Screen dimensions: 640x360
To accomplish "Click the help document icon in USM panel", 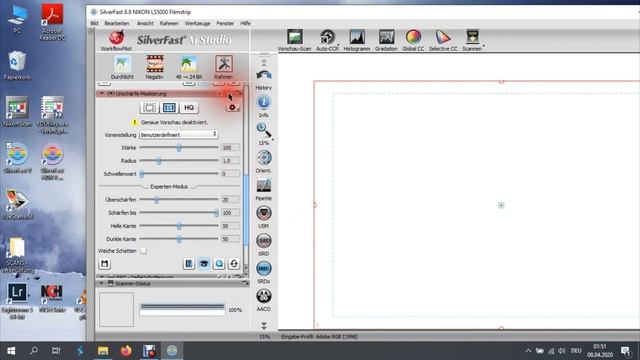I will (189, 264).
